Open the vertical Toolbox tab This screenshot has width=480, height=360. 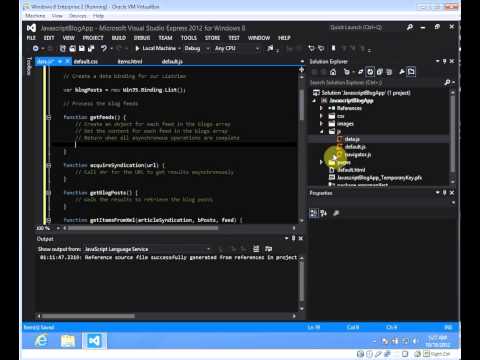tap(29, 66)
